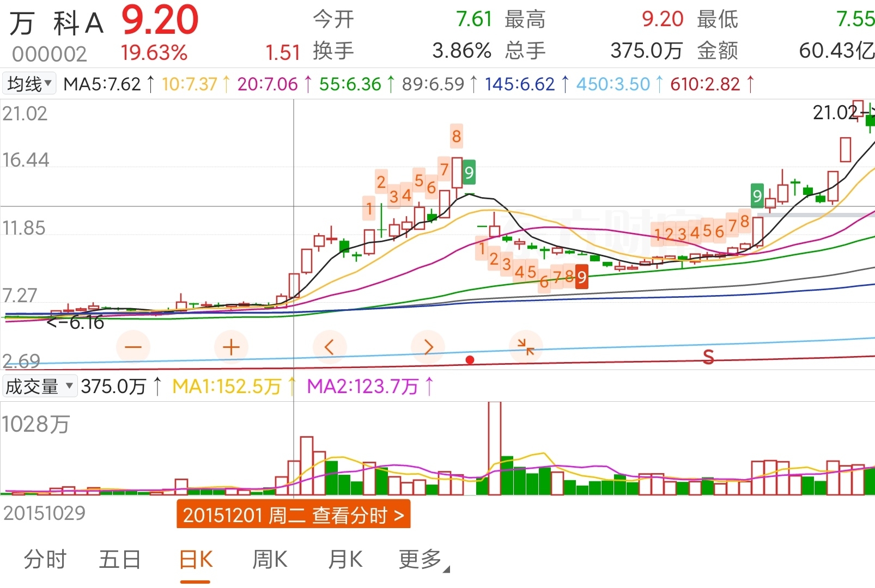The height and width of the screenshot is (588, 875).
Task: Tap the tallest volume bar
Action: [494, 448]
